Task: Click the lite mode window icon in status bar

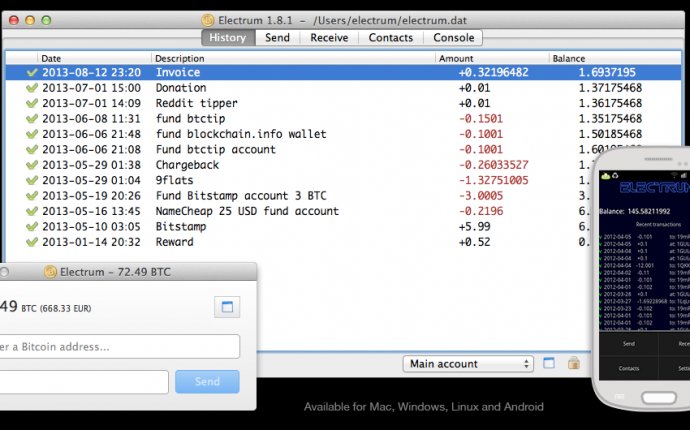Action: [x=549, y=363]
